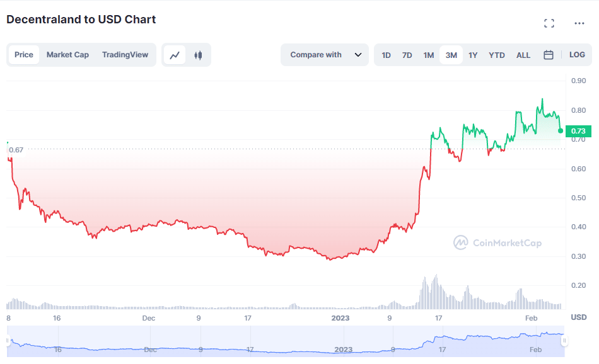Switch to the Market Cap tab
Screen dimensions: 599x364
click(67, 55)
